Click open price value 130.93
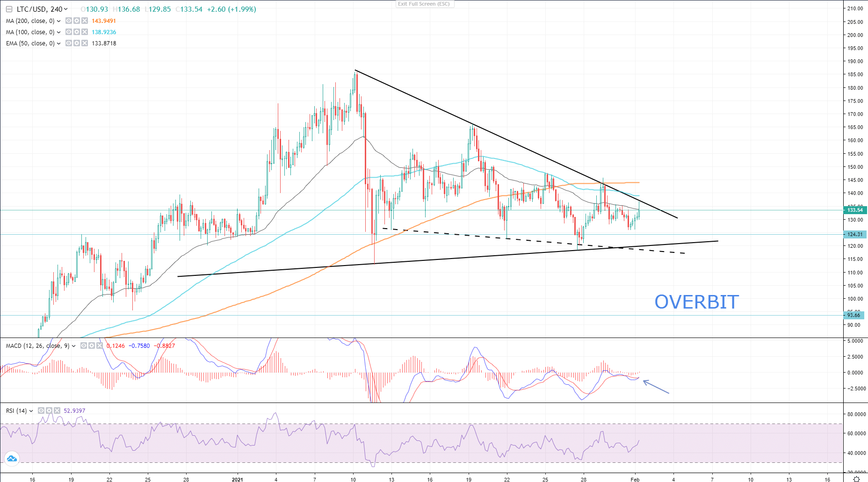Viewport: 868px width, 482px height. coord(97,9)
